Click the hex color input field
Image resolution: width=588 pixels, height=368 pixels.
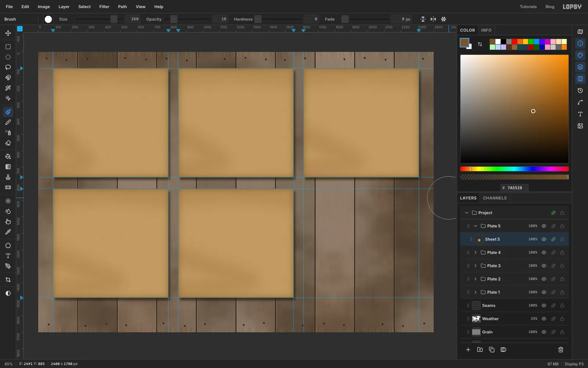click(514, 188)
